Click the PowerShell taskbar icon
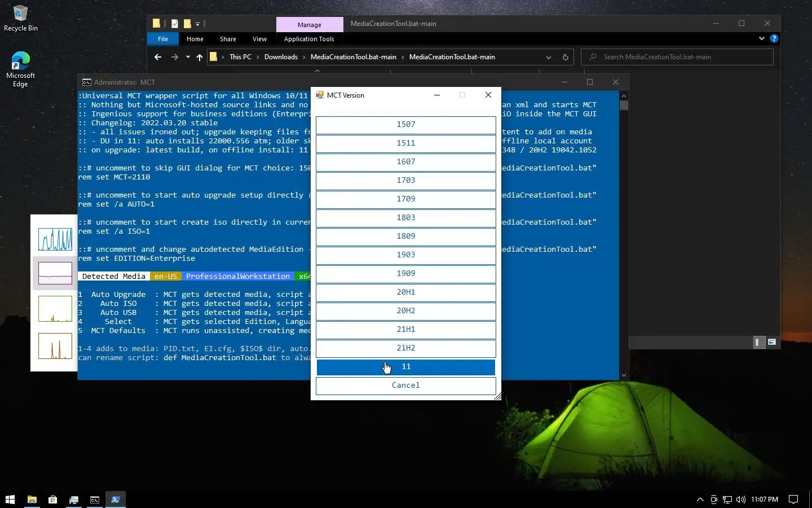 coord(116,500)
